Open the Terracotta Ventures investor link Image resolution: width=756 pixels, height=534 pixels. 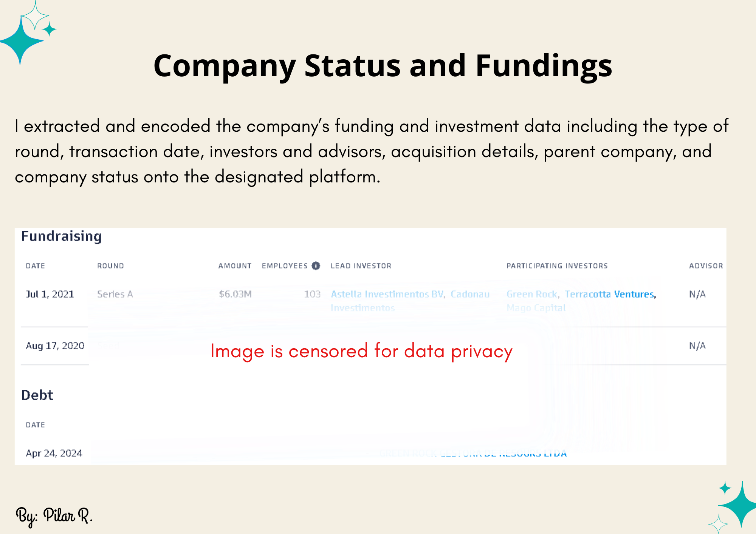(x=610, y=294)
